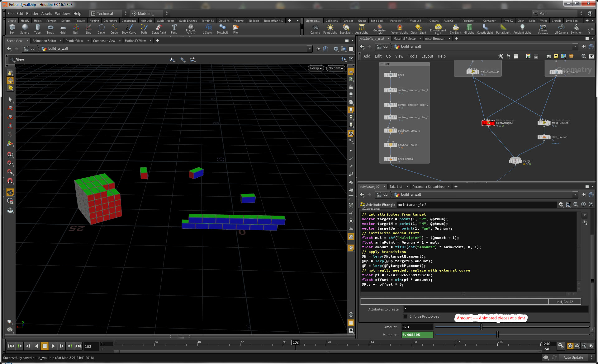Select the Null shelf tool
This screenshot has width=598, height=364.
point(76,29)
